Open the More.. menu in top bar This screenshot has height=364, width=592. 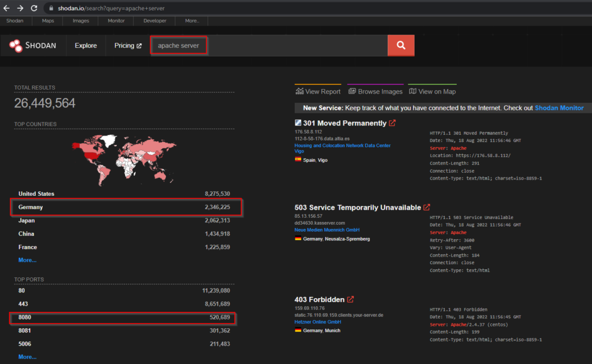pyautogui.click(x=192, y=21)
